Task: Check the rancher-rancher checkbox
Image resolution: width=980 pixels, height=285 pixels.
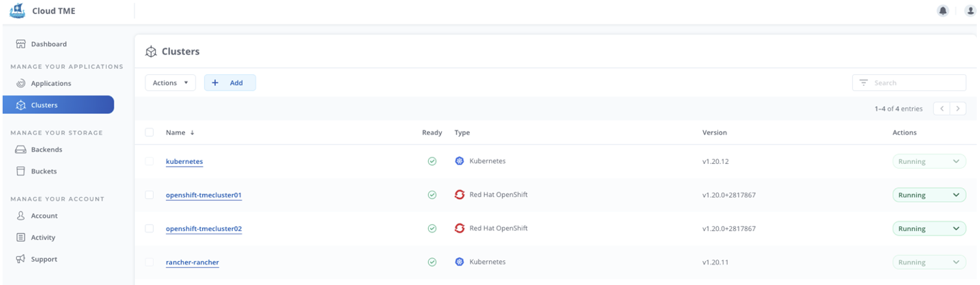Action: (149, 262)
